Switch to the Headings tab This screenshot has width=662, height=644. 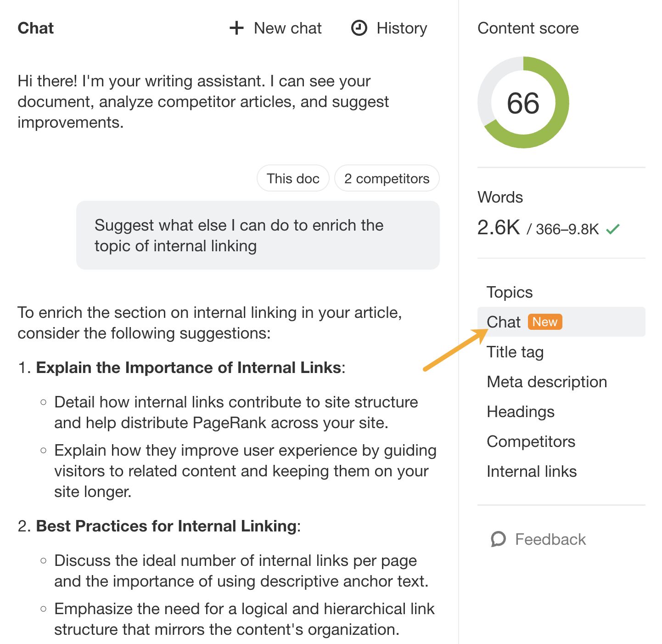(x=520, y=412)
